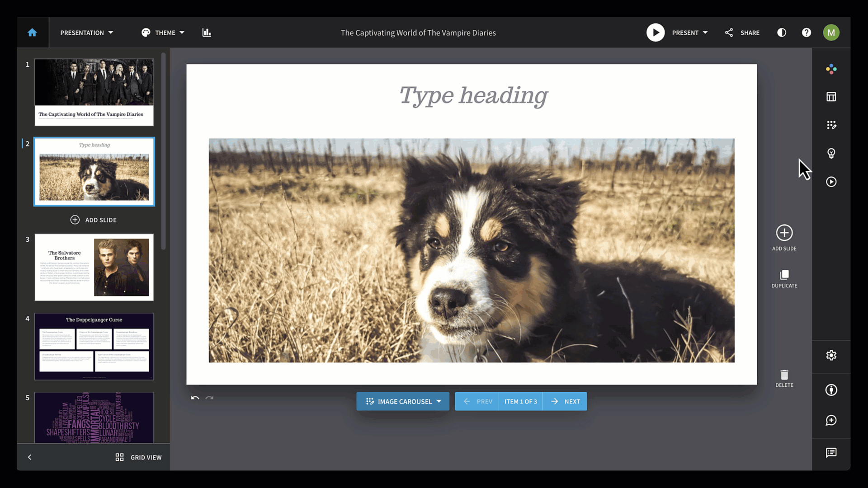Click the Share button
Screen dimensions: 868x488
coord(742,33)
